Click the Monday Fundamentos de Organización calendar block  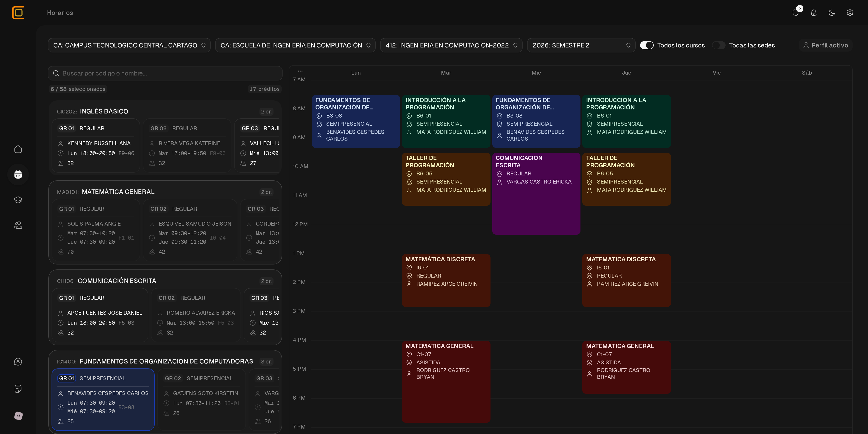coord(356,121)
